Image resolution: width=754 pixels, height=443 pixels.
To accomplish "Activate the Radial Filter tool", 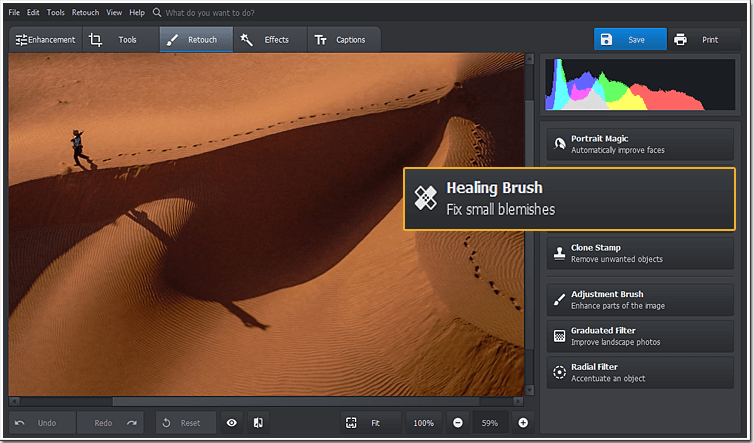I will pyautogui.click(x=640, y=372).
